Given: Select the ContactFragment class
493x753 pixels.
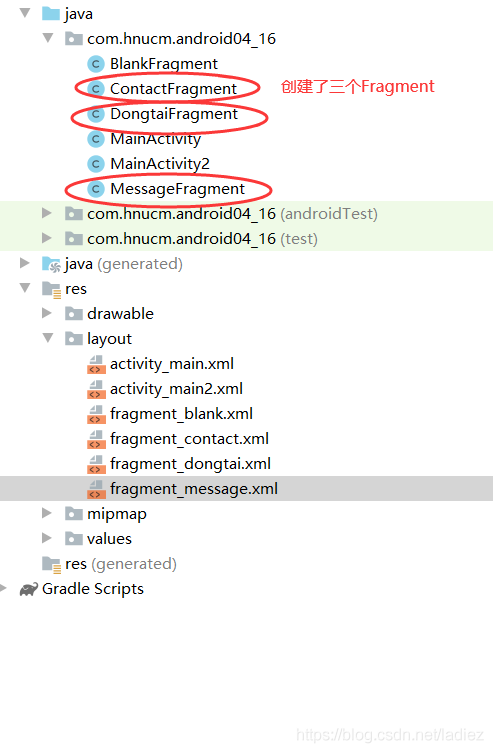Looking at the screenshot, I should coord(173,89).
